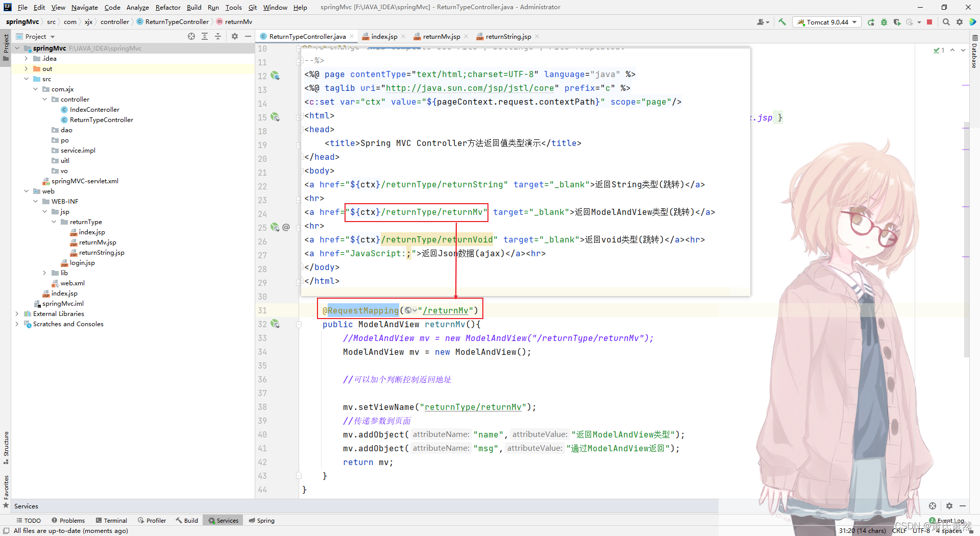
Task: Select web.xml in WEB-INF
Action: click(x=72, y=283)
